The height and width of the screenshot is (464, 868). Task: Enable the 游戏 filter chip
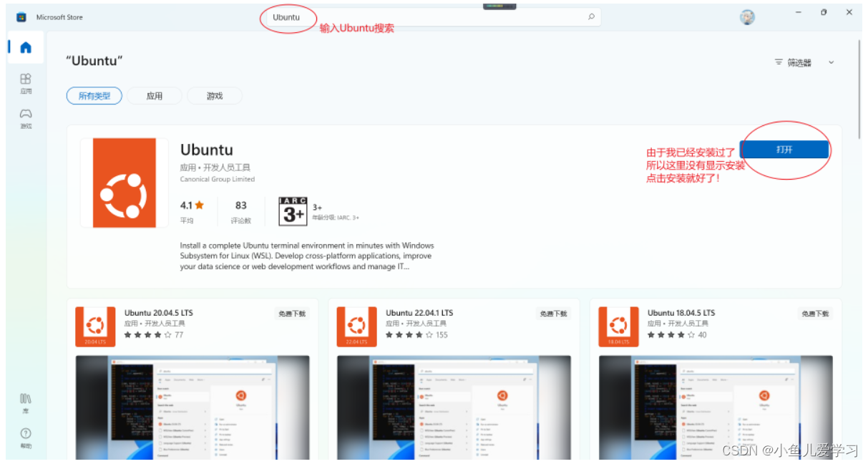(x=215, y=95)
